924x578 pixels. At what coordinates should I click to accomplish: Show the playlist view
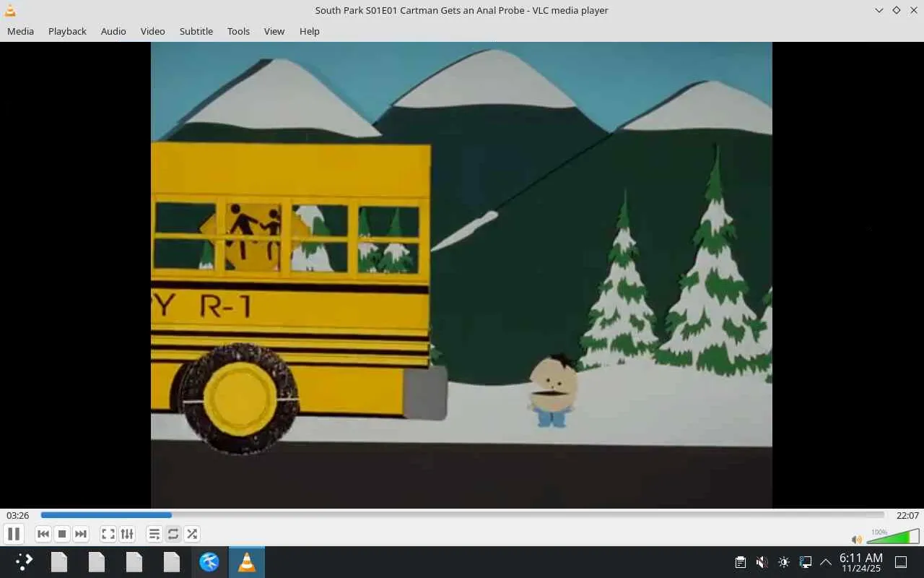pyautogui.click(x=154, y=534)
